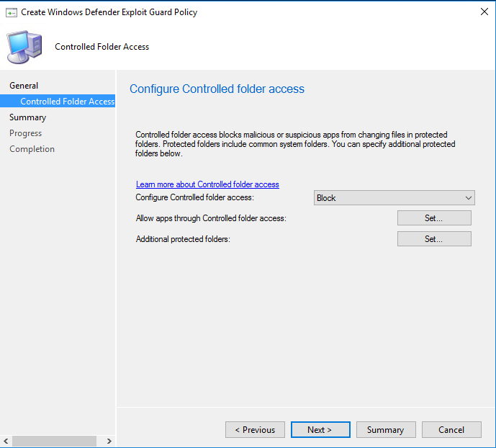Viewport: 496px width, 448px height.
Task: Select Controlled Folder Access in the sidebar
Action: (x=67, y=102)
